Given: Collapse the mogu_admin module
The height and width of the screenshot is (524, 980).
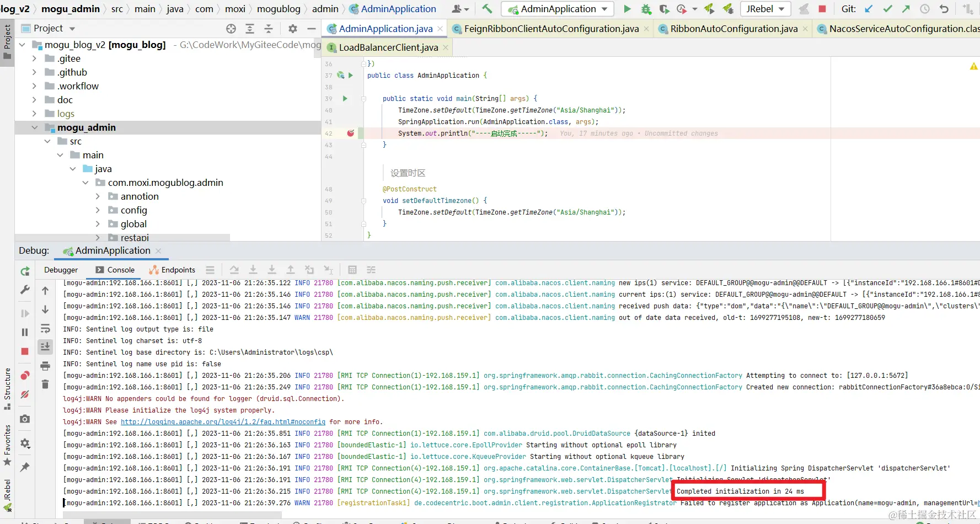Looking at the screenshot, I should 34,127.
